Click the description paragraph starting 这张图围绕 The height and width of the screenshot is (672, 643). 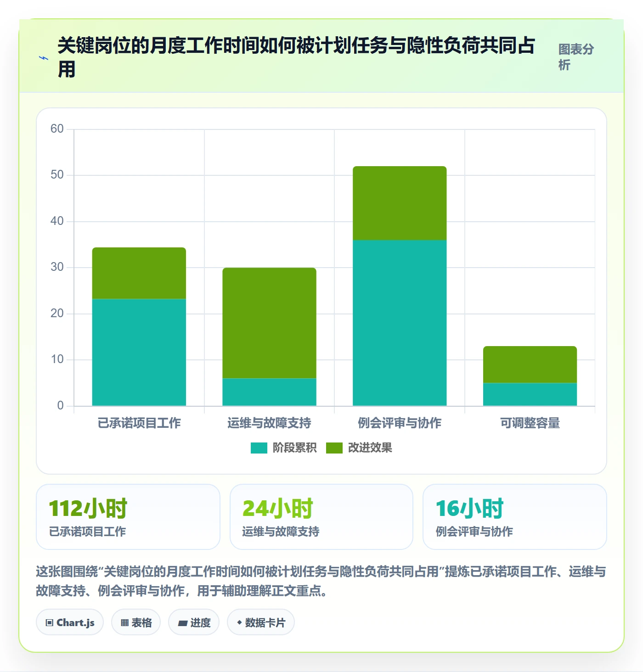pyautogui.click(x=321, y=581)
